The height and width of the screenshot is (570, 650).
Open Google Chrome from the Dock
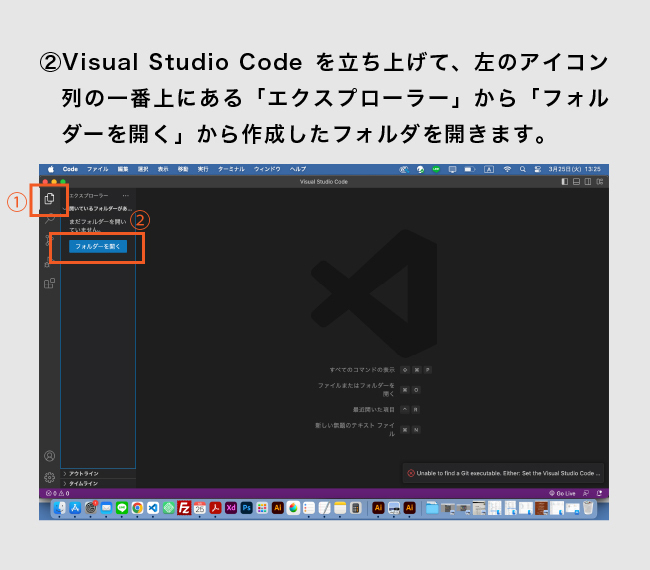137,507
